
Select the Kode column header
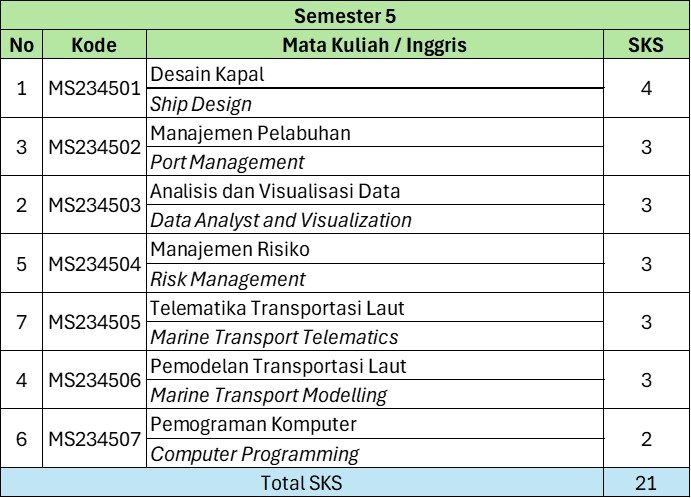point(94,45)
